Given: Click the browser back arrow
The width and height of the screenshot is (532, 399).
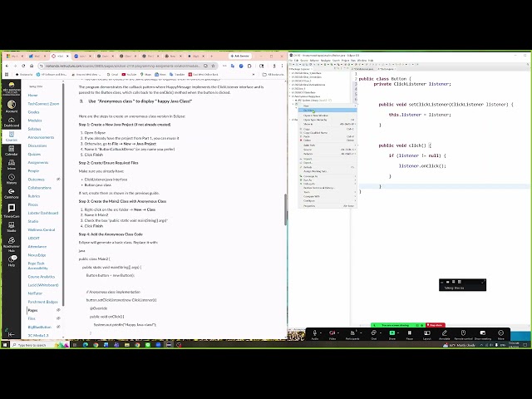Looking at the screenshot, I should (x=7, y=66).
